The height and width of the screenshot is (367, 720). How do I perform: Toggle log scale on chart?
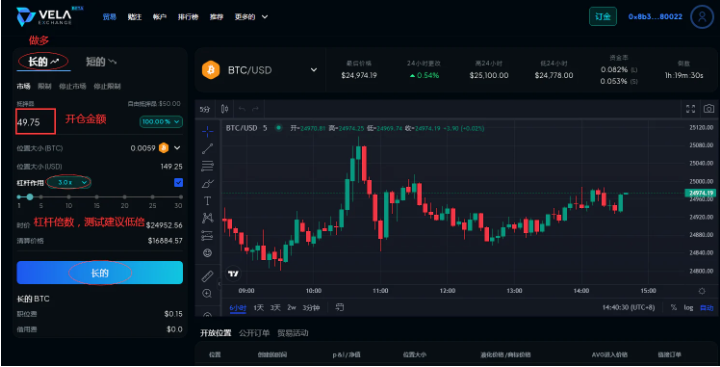point(688,308)
